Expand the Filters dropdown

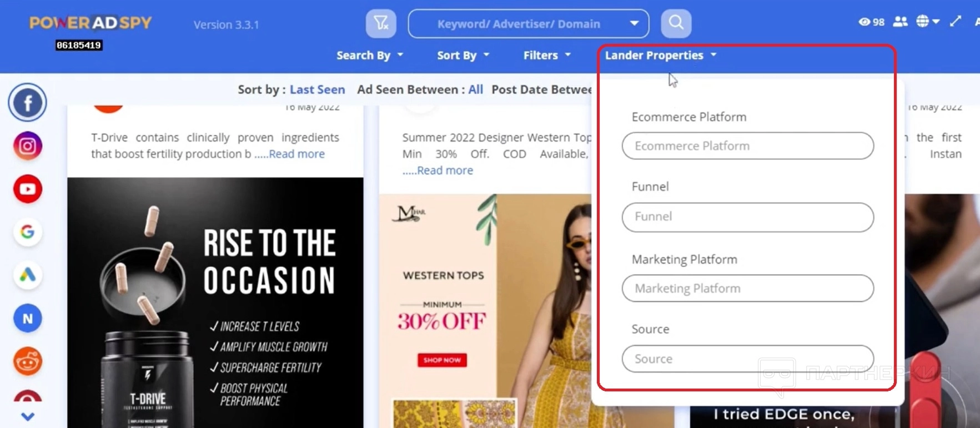click(x=547, y=56)
